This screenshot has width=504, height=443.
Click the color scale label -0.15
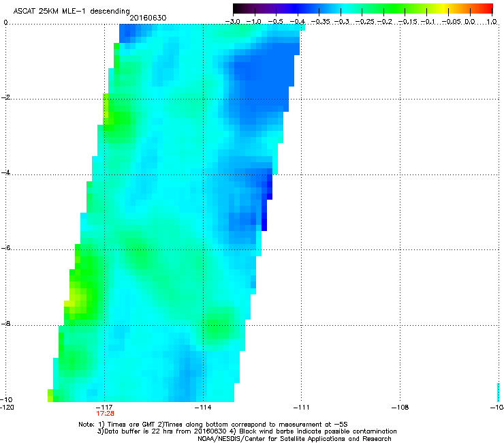(x=408, y=22)
